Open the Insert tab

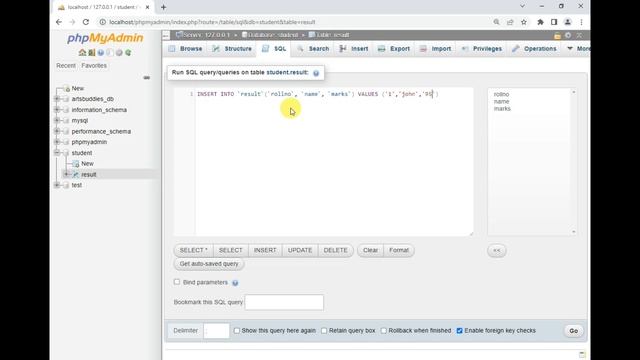click(354, 49)
